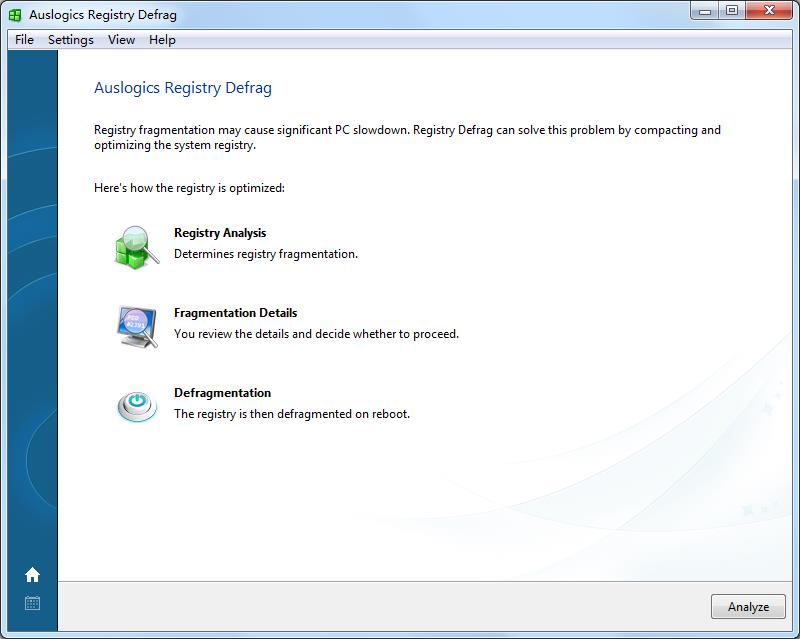Select the Defragmentation heading
This screenshot has height=639, width=800.
(222, 393)
